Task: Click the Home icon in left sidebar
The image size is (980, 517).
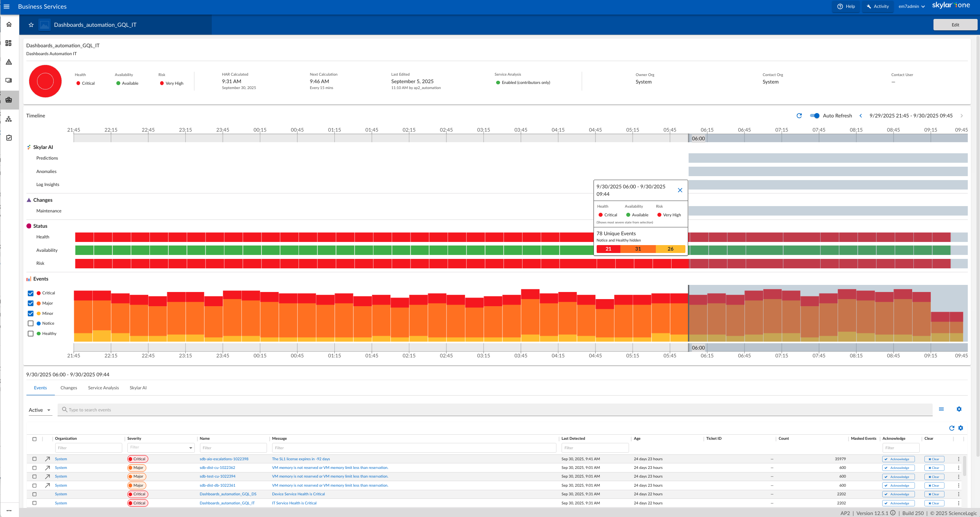Action: tap(9, 24)
